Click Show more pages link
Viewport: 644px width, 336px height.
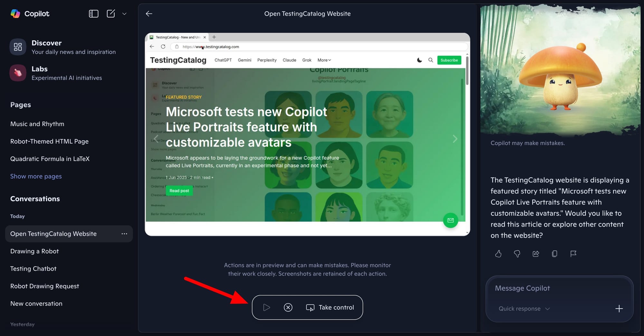point(36,176)
